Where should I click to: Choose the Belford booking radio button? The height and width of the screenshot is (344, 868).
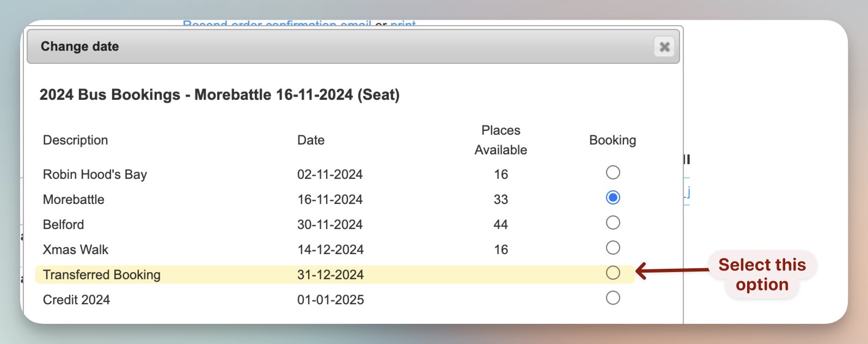(613, 223)
